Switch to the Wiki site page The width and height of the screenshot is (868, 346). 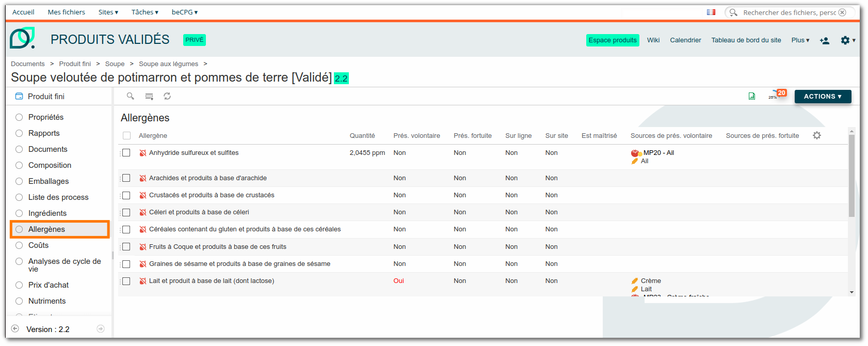pos(653,40)
